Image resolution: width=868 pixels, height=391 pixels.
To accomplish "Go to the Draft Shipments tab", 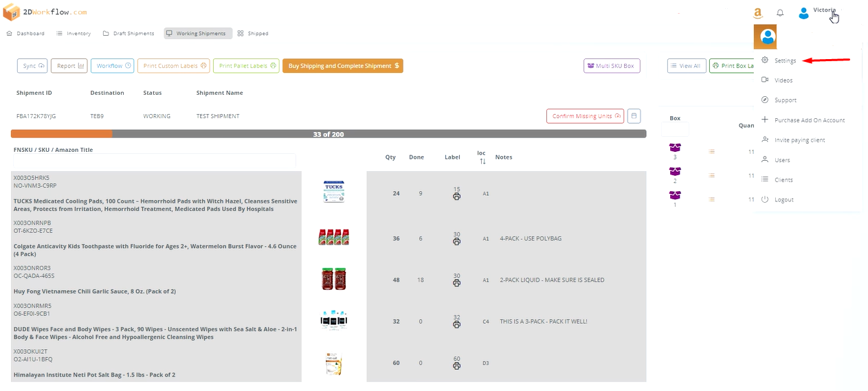I will point(130,34).
